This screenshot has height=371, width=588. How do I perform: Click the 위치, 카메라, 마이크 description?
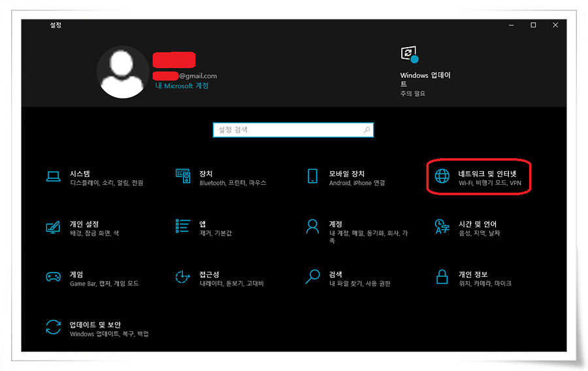[485, 283]
